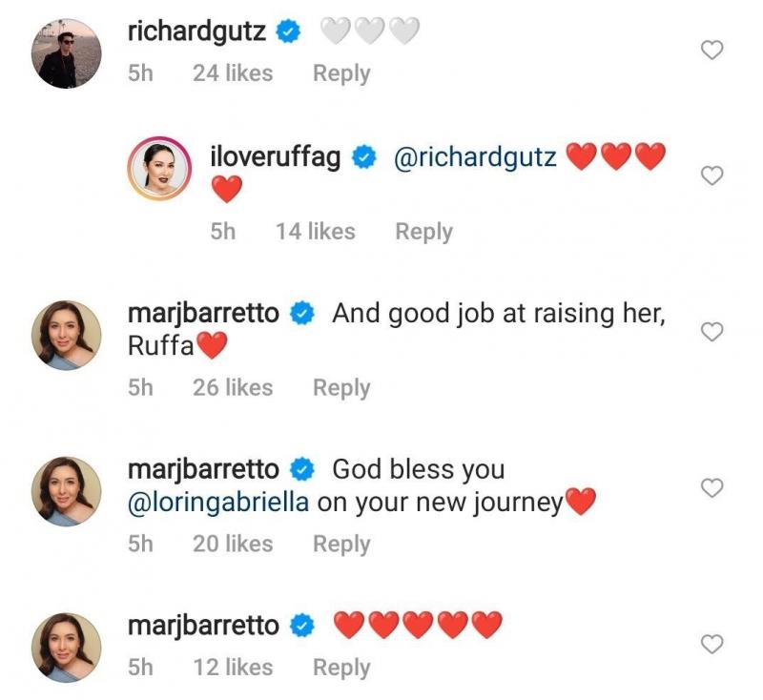The image size is (763, 700).
Task: Reply to iloveruffag's comment
Action: click(423, 232)
